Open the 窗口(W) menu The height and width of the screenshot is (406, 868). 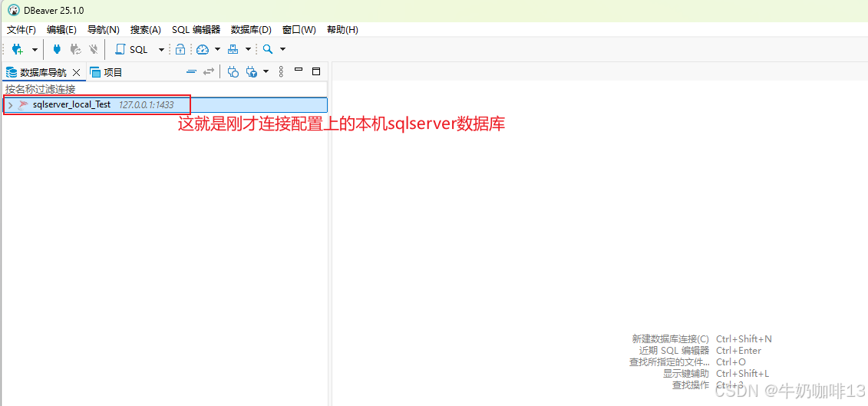click(299, 29)
